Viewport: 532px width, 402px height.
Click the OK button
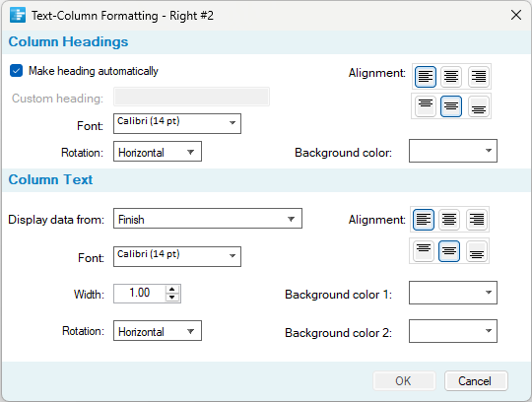tap(404, 381)
